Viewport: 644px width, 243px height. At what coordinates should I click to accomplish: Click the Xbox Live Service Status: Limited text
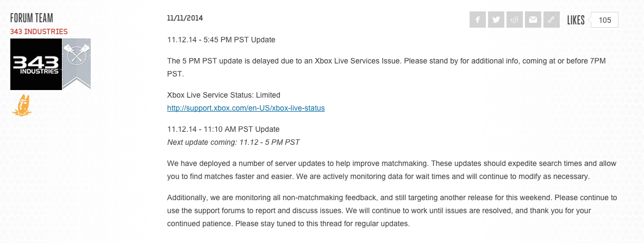pyautogui.click(x=223, y=95)
